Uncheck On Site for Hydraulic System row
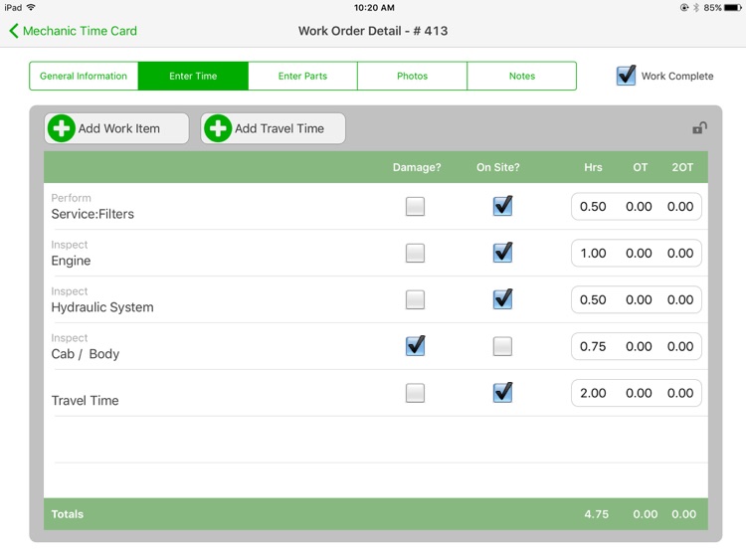This screenshot has height=560, width=746. point(502,299)
